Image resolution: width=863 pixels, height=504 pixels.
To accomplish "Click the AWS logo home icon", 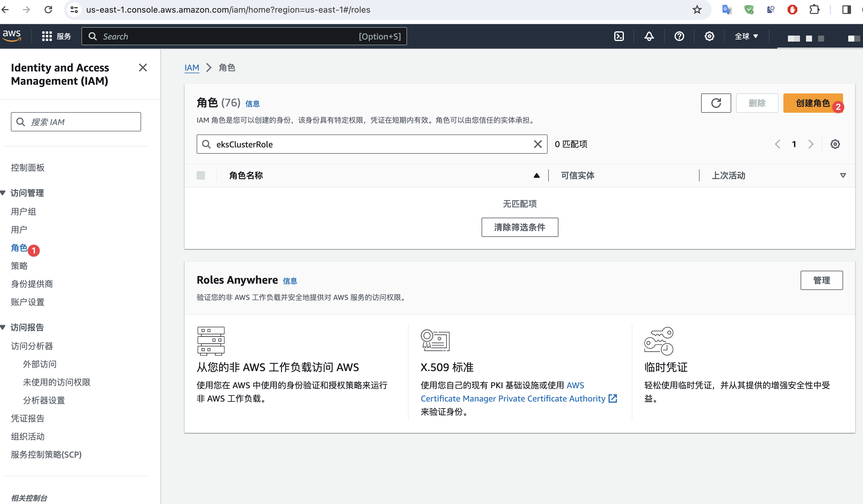I will tap(12, 36).
